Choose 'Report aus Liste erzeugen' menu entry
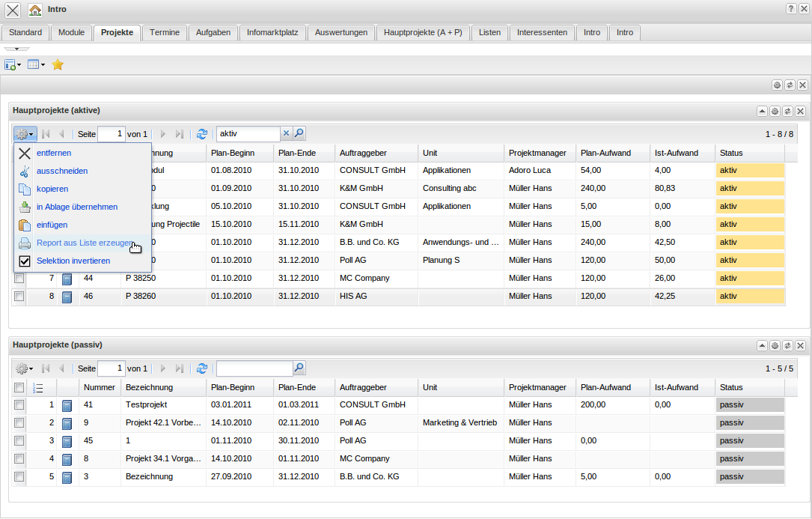 [84, 243]
